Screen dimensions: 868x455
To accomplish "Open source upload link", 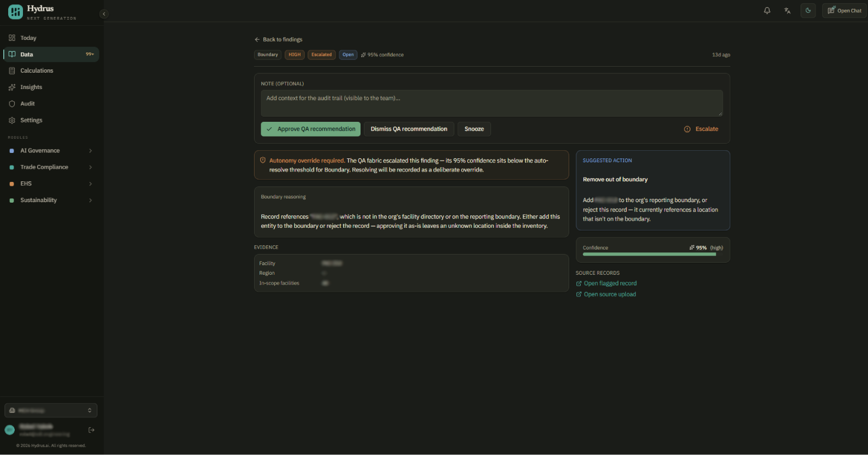I will tap(606, 294).
